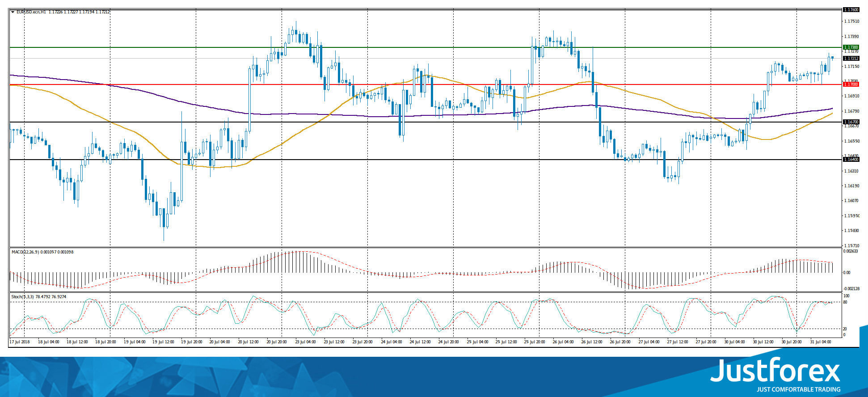Select the black 1.1640 level label
This screenshot has height=397, width=868.
[x=851, y=159]
